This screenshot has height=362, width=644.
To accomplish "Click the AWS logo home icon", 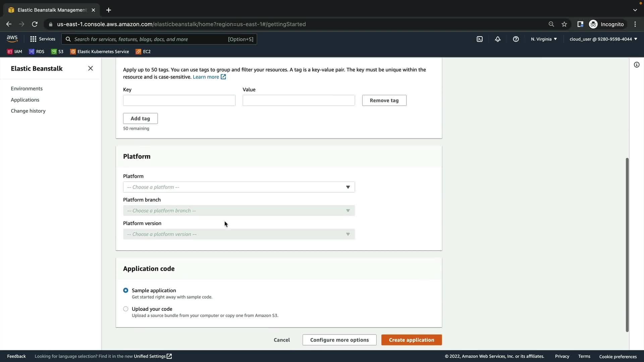I will 12,39.
